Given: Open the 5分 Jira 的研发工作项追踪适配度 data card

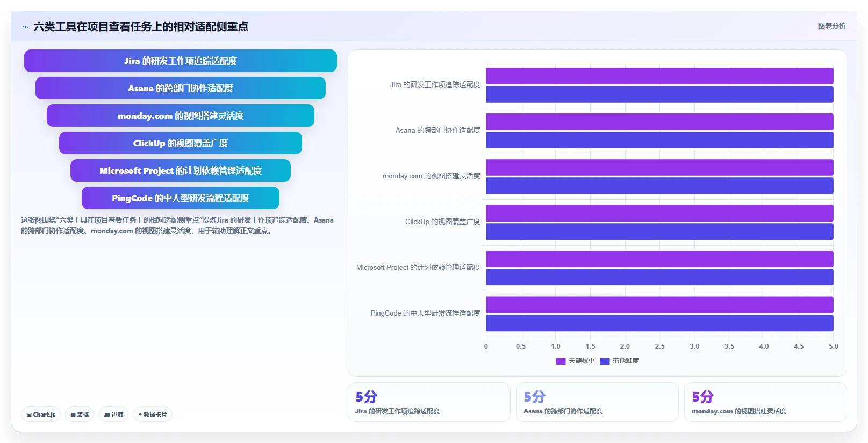Looking at the screenshot, I should [x=429, y=402].
